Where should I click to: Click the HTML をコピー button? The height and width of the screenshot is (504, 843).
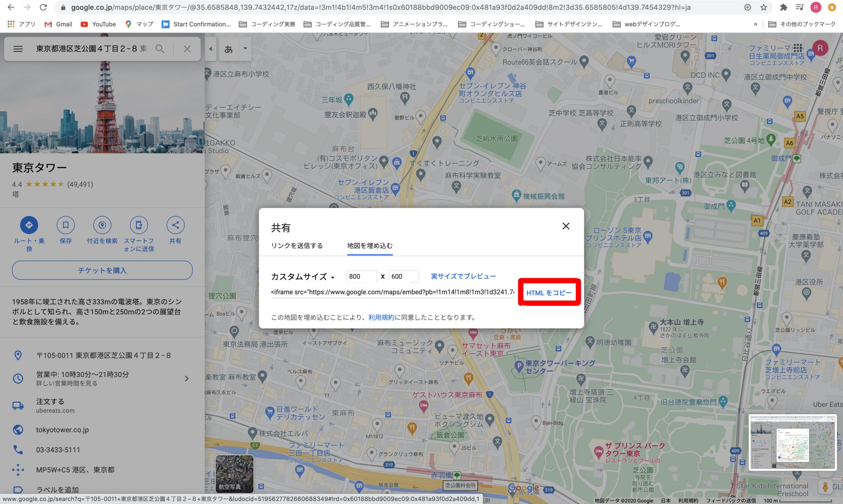(549, 293)
